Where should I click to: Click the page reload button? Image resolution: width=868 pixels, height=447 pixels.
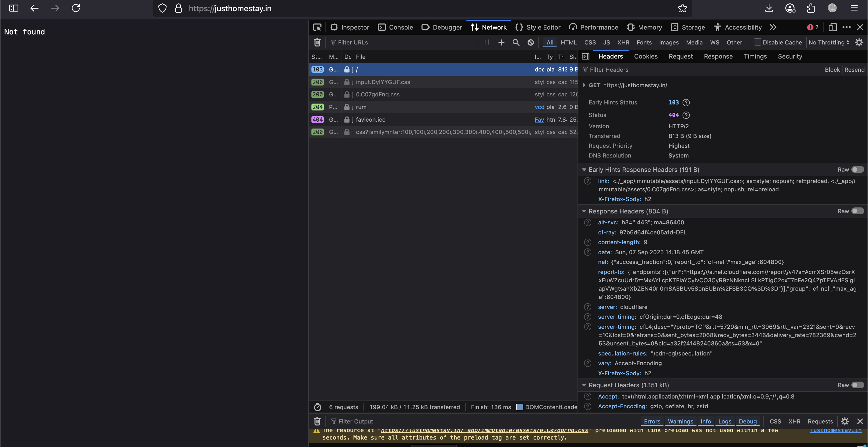click(x=76, y=8)
